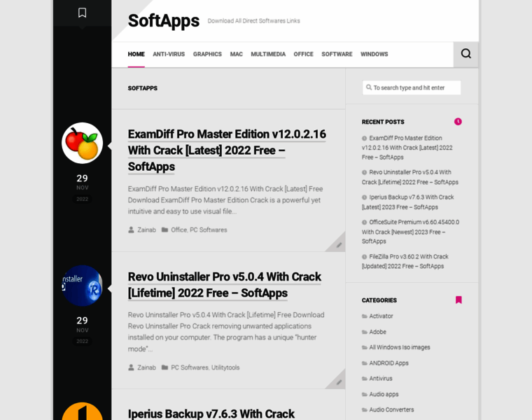Open the ANTI-VIRUS menu item
The image size is (532, 420).
click(x=169, y=55)
